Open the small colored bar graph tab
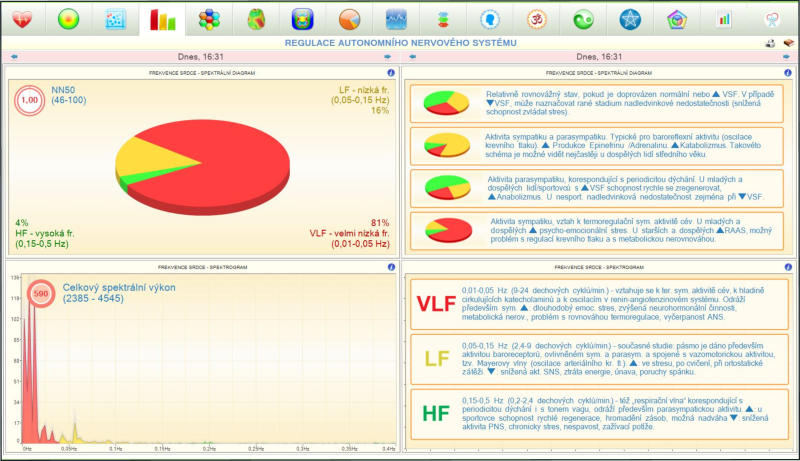 tap(723, 19)
